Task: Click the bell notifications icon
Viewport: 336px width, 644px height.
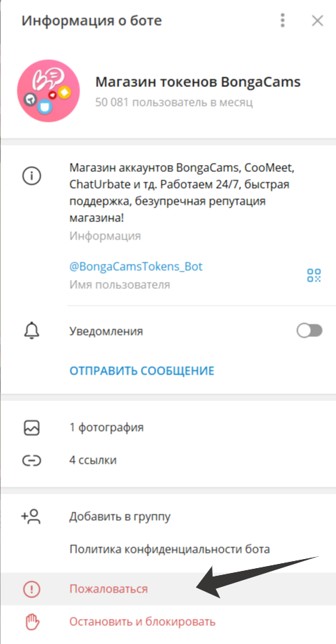Action: click(x=31, y=331)
